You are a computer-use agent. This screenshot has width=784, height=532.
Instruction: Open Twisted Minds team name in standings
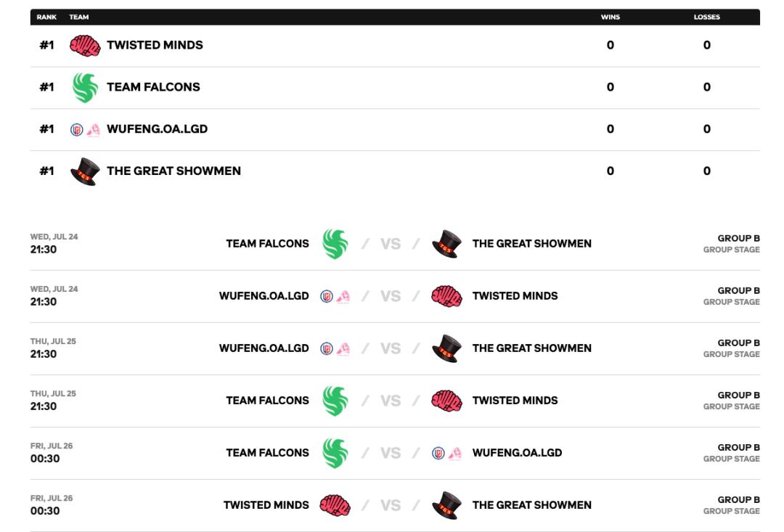(155, 45)
